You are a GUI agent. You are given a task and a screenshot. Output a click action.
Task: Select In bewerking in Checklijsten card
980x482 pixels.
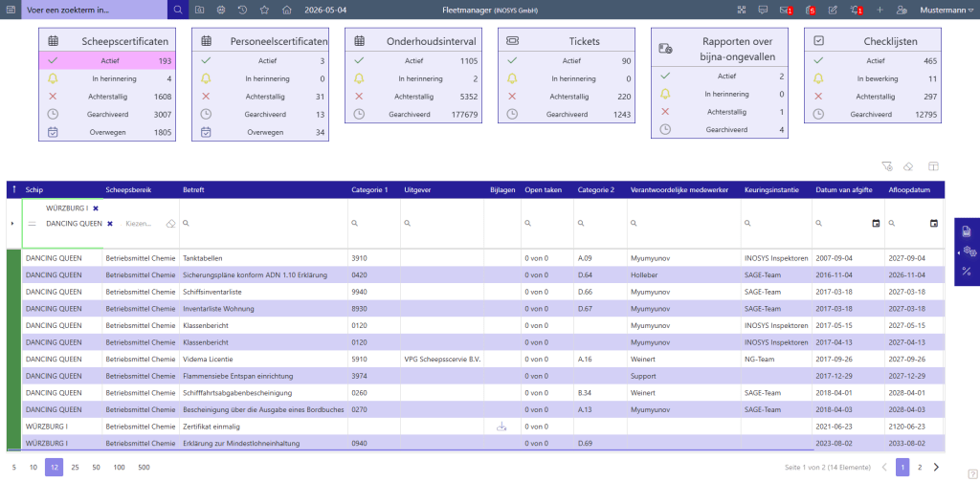(x=873, y=78)
